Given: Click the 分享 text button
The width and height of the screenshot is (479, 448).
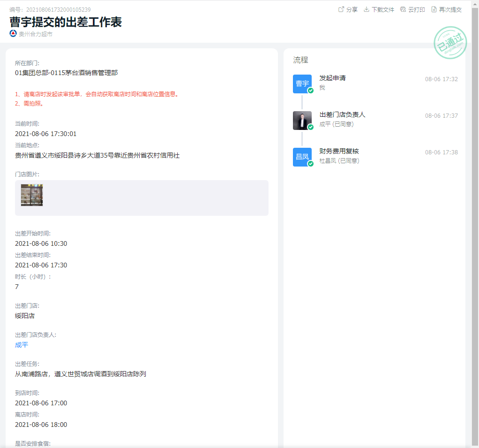Looking at the screenshot, I should pyautogui.click(x=352, y=9).
